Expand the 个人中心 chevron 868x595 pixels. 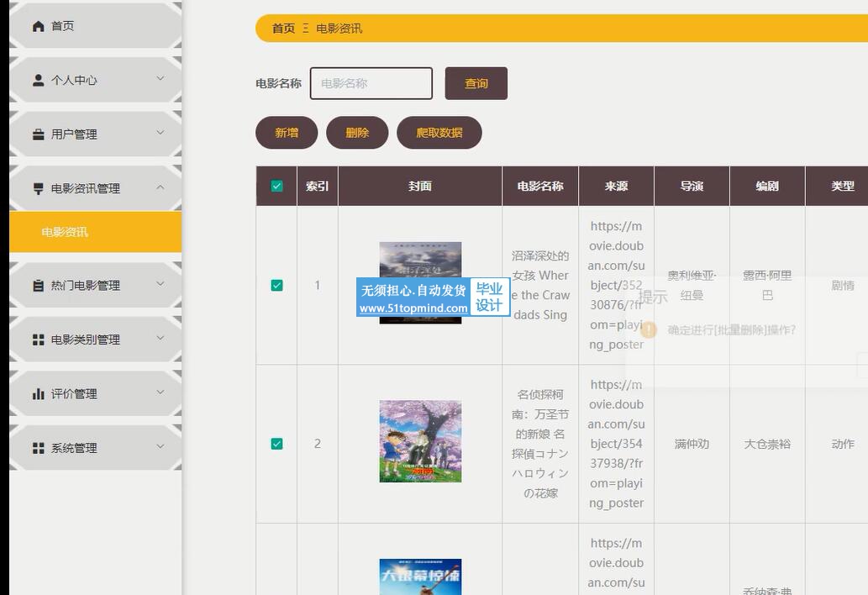click(x=160, y=79)
